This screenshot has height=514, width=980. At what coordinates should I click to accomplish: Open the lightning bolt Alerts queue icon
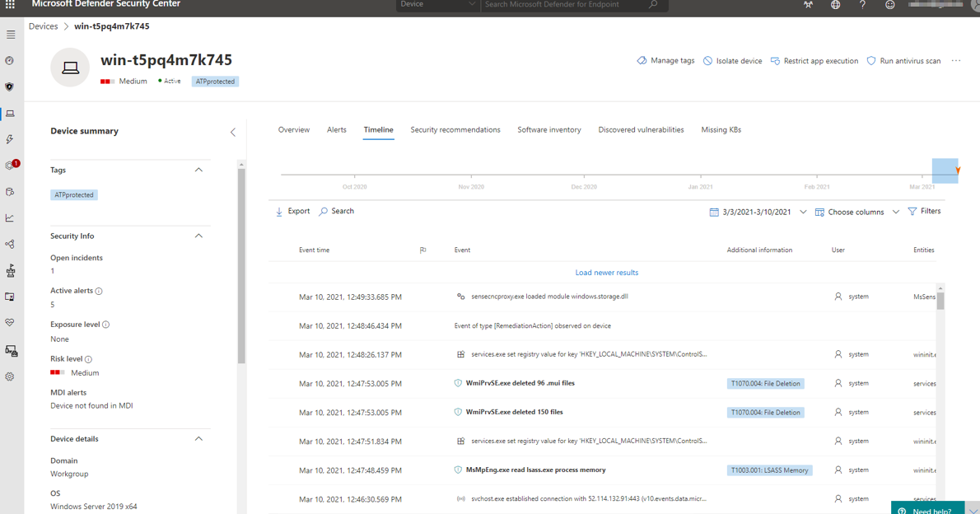point(9,139)
